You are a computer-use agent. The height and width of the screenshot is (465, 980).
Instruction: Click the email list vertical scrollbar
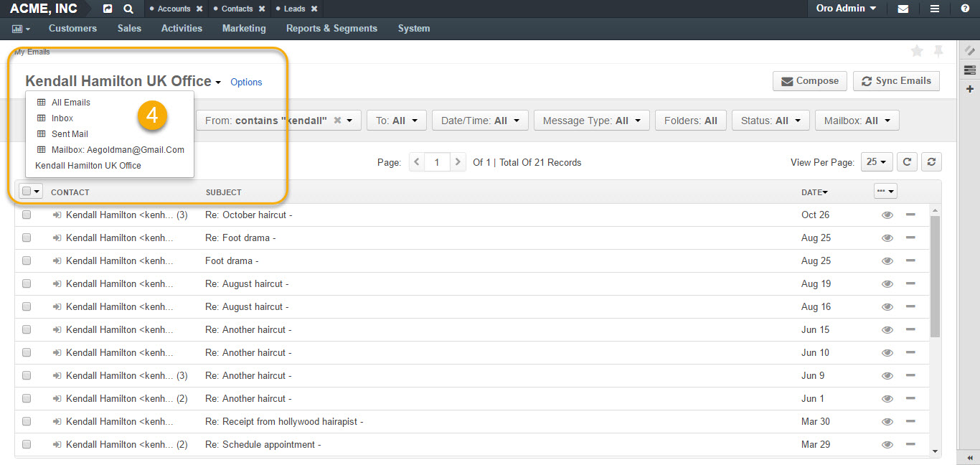[x=934, y=330]
